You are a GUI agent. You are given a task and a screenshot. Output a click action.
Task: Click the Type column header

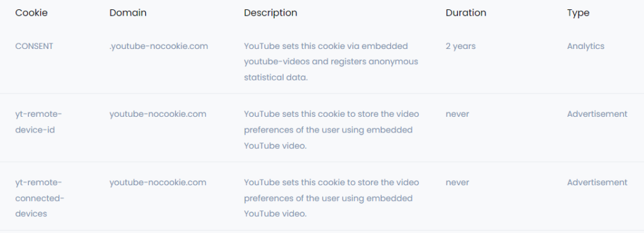point(579,13)
